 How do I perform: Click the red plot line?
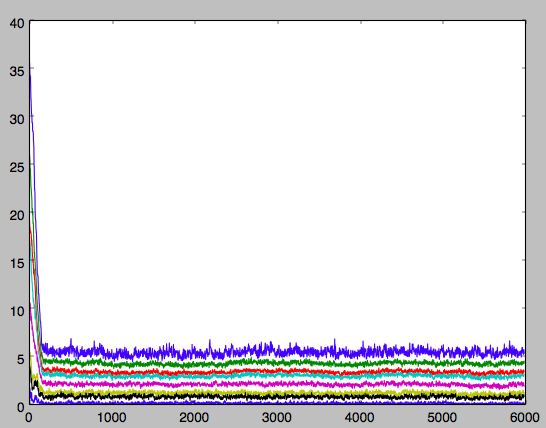tap(279, 372)
